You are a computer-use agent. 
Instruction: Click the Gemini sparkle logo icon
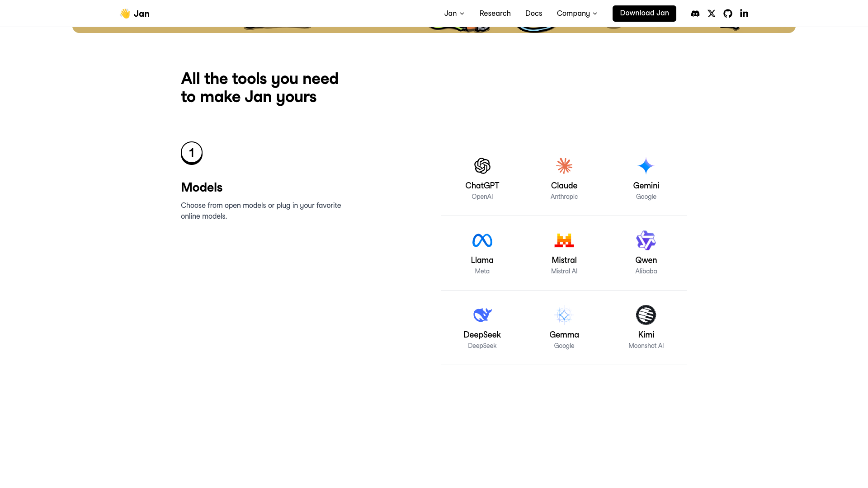[646, 166]
